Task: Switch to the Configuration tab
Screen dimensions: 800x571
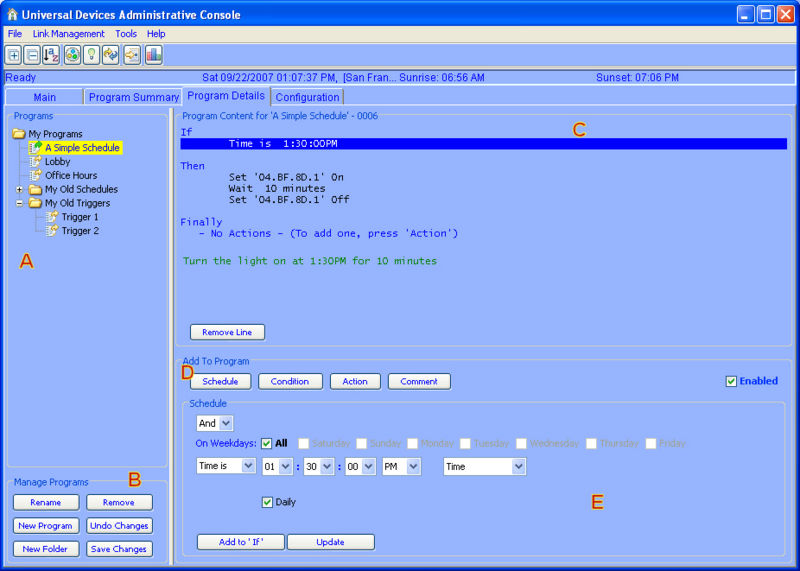Action: click(307, 97)
